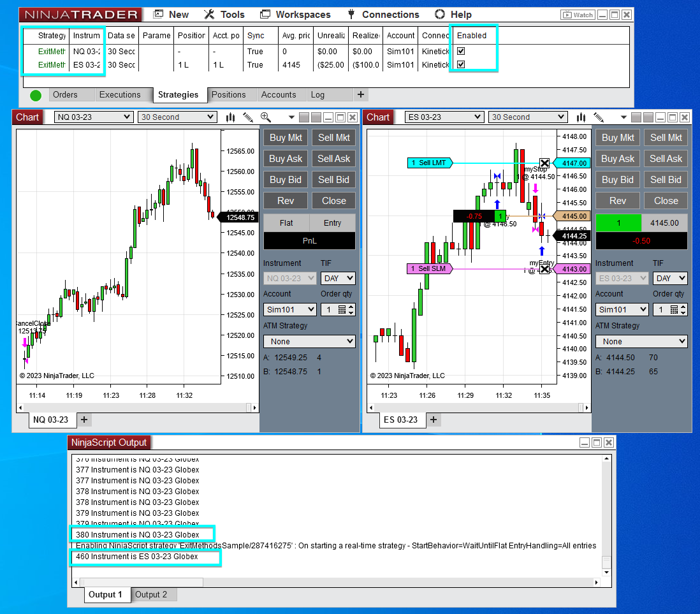Click the green connection status indicator
Viewport: 700px width, 614px height.
click(36, 95)
